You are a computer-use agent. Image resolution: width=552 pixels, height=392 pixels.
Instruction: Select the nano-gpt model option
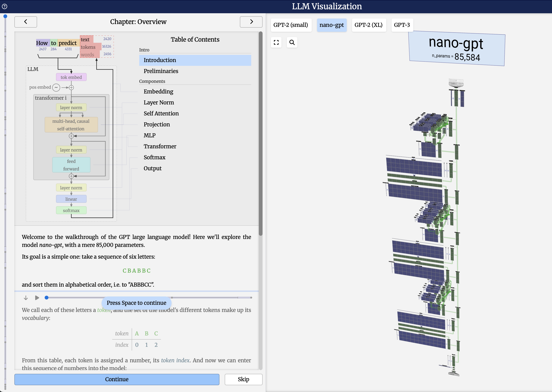(331, 25)
